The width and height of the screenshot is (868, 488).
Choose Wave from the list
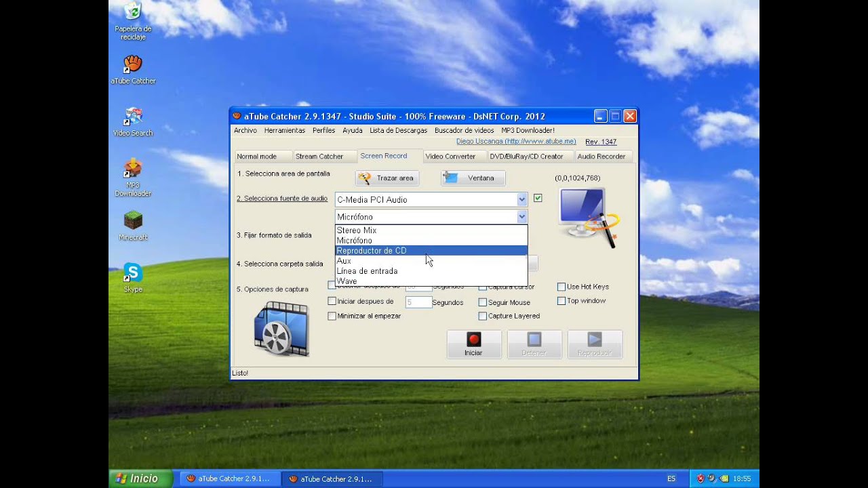point(431,281)
